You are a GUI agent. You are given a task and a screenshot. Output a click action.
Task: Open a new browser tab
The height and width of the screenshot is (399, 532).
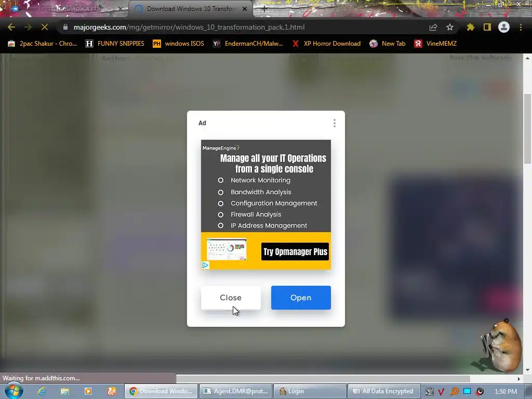pos(264,9)
